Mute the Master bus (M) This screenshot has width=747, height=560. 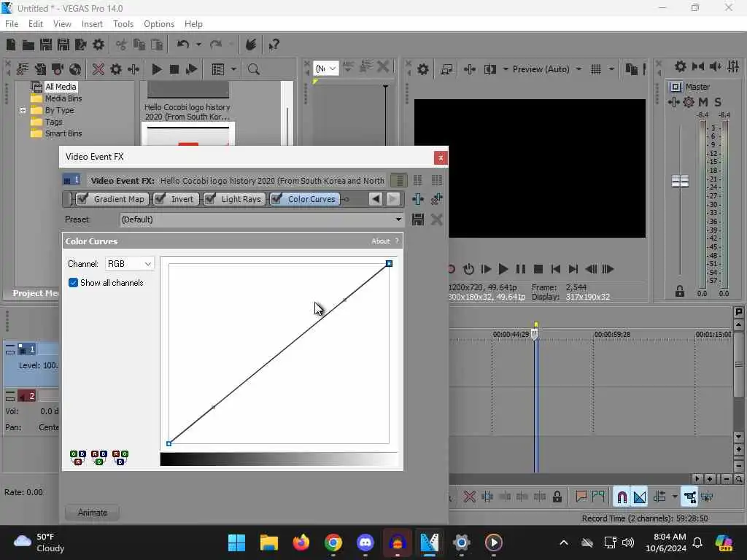tap(703, 102)
